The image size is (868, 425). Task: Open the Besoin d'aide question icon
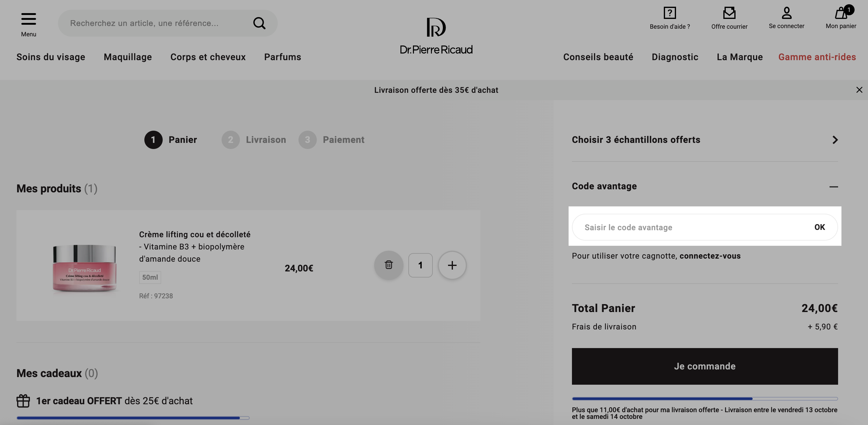[670, 13]
